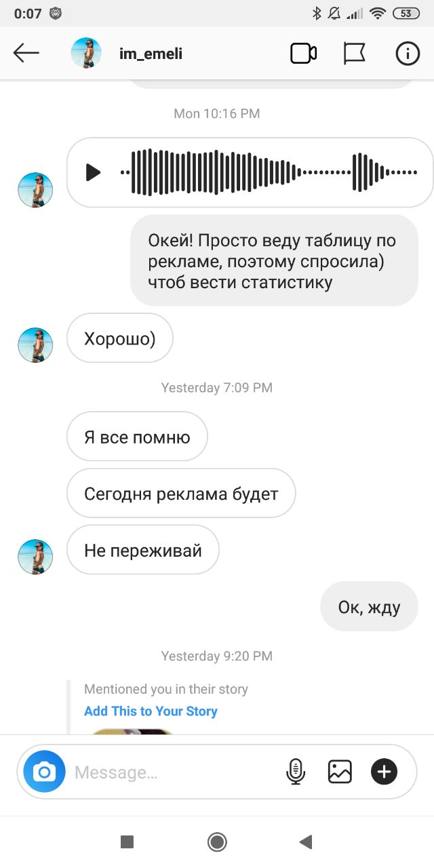This screenshot has height=868, width=434.
Task: Open the mentioned story preview thumbnail
Action: (132, 730)
